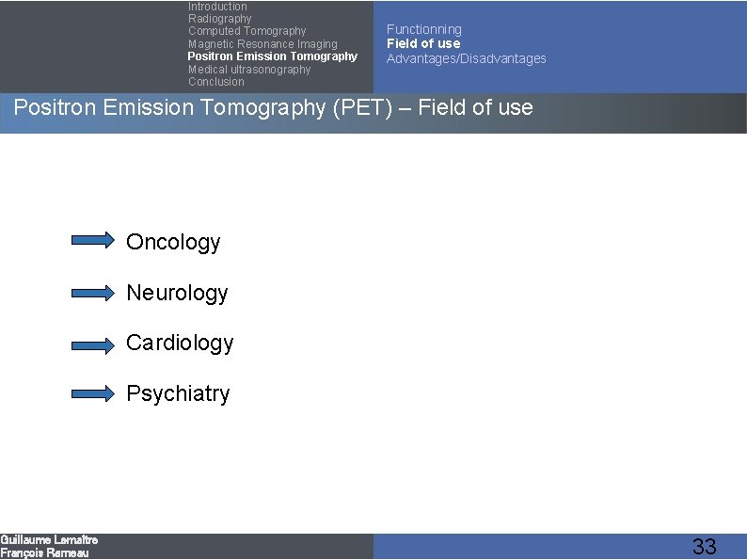Viewport: 747px width, 560px height.
Task: Click the Psychiatry bullet text
Action: (178, 393)
